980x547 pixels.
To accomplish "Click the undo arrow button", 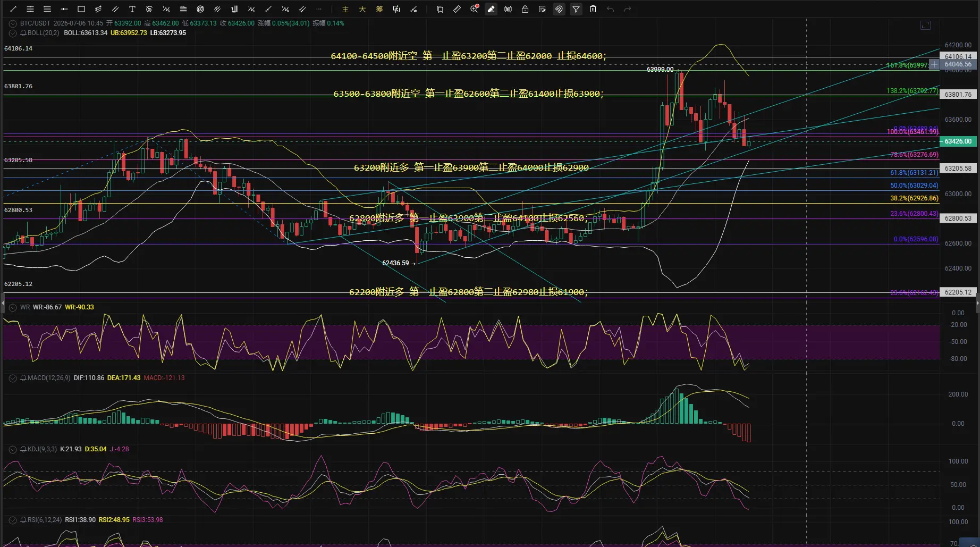I will point(610,9).
